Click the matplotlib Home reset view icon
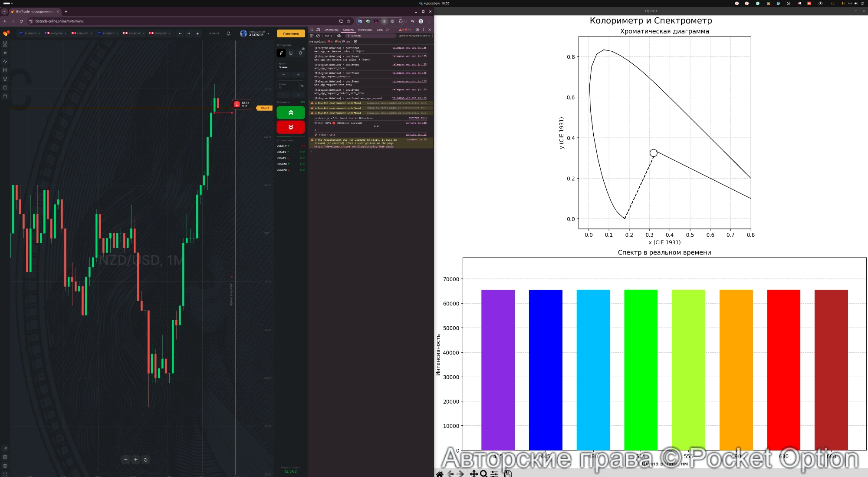 coord(440,474)
